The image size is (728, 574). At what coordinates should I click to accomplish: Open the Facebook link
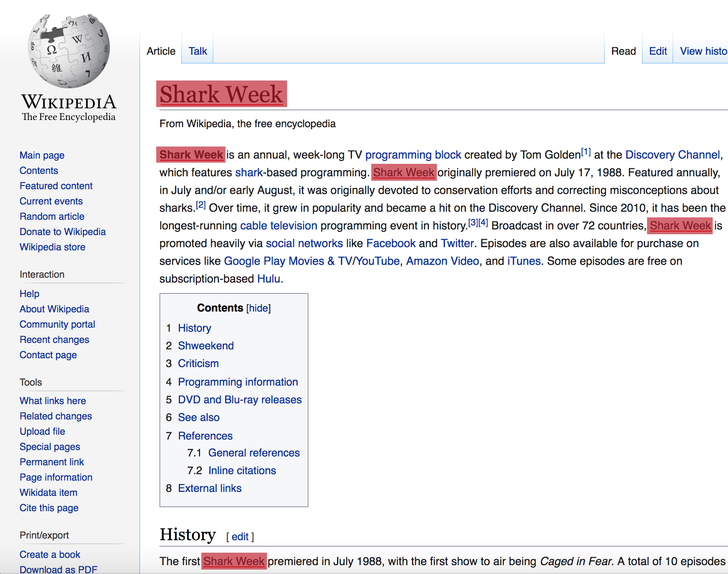tap(391, 244)
